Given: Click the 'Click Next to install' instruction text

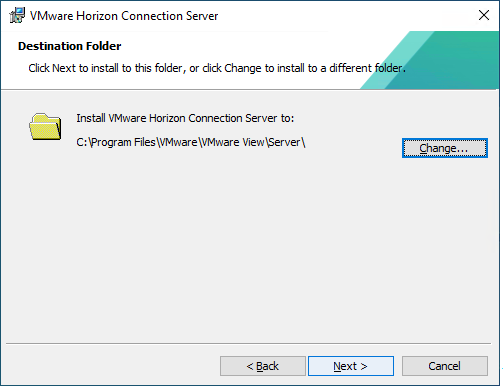Looking at the screenshot, I should 217,68.
